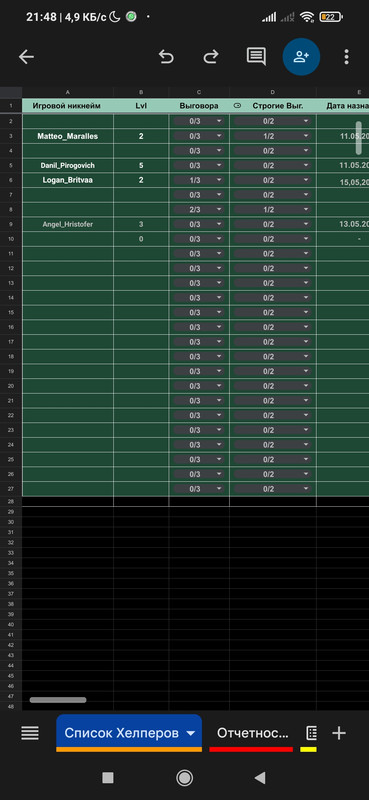Open the Отчетнос... sheet tab
Screen dimensions: 369x800
tap(252, 733)
